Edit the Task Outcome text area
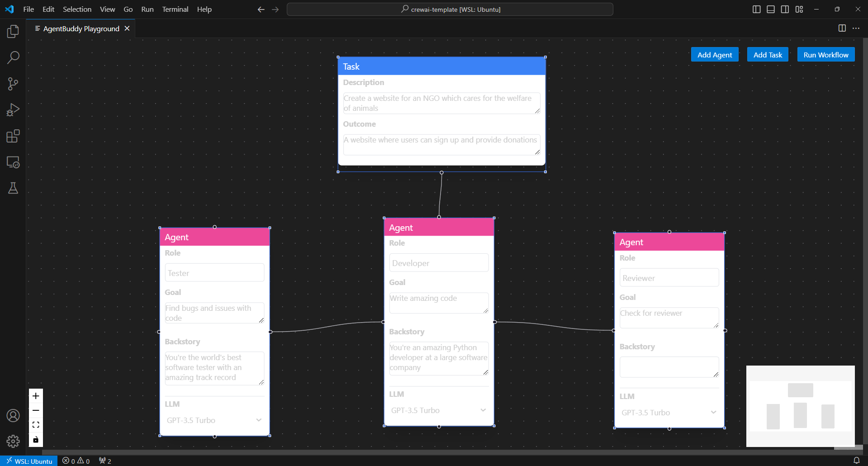This screenshot has height=466, width=868. (x=441, y=145)
